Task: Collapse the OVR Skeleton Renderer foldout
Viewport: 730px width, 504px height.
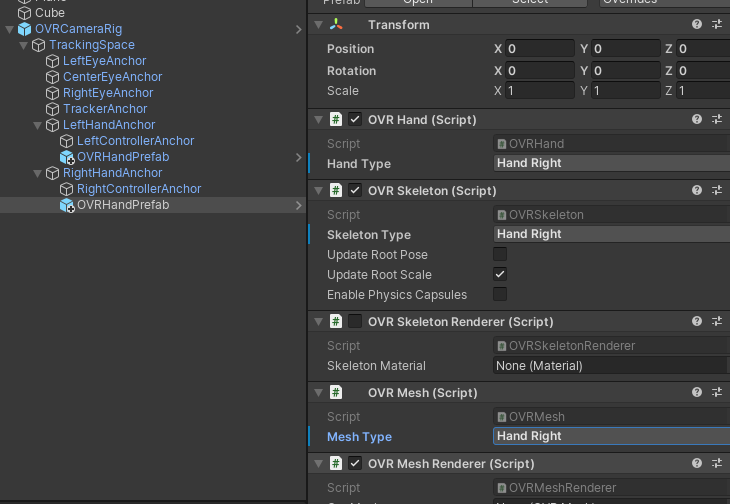Action: point(318,322)
